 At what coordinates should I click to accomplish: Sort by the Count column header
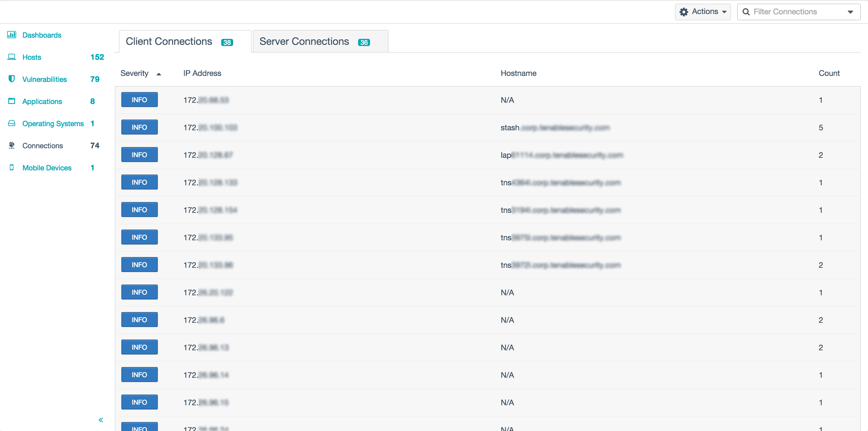(829, 73)
